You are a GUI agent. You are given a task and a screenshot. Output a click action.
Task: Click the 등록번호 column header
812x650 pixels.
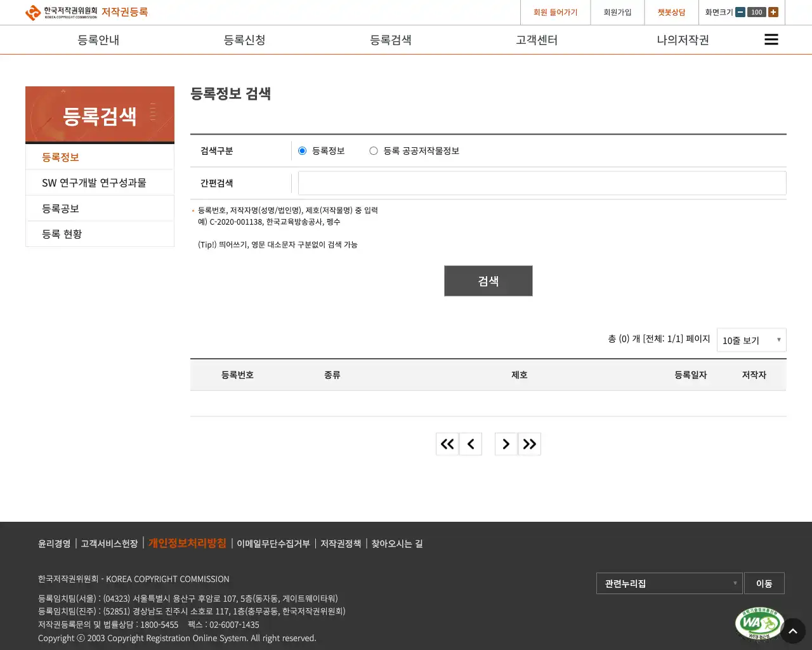(237, 375)
